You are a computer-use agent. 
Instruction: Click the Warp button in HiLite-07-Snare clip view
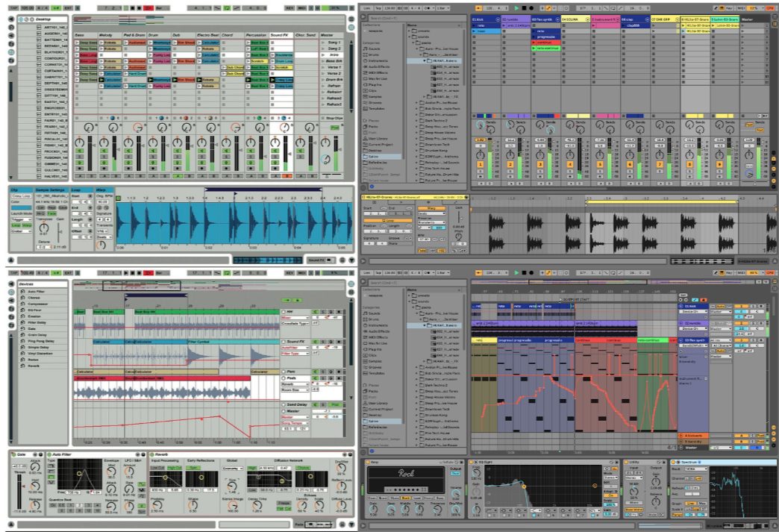click(x=431, y=208)
